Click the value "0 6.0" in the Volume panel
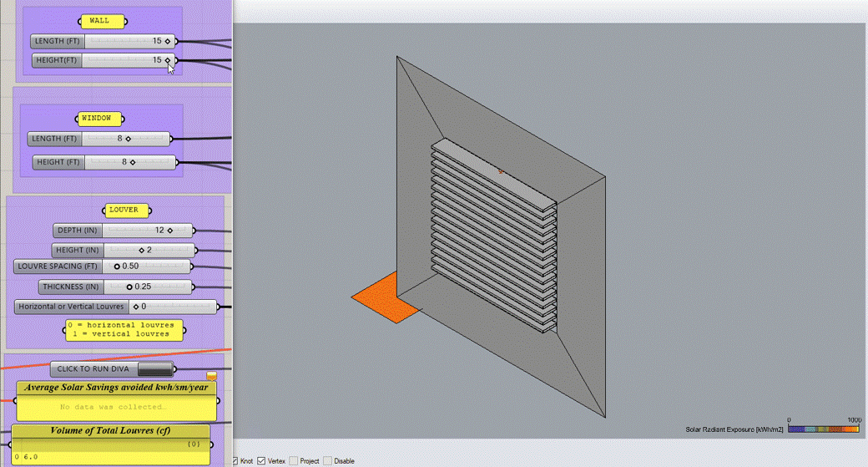 [27, 457]
